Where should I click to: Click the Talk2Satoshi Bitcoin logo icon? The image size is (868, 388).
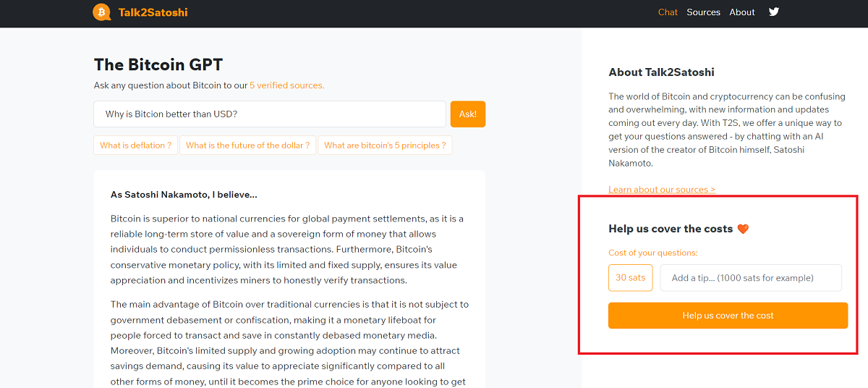102,12
